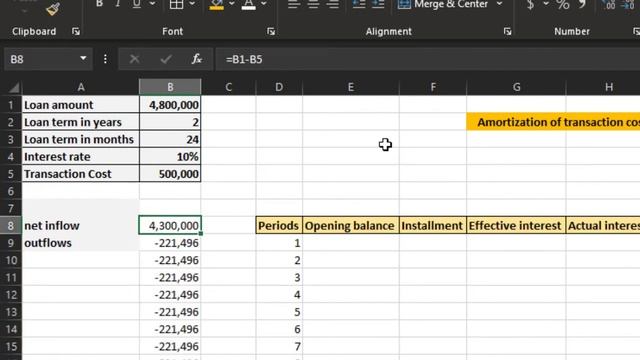Toggle Align Right text alignment
640x360 pixels.
coord(333,4)
